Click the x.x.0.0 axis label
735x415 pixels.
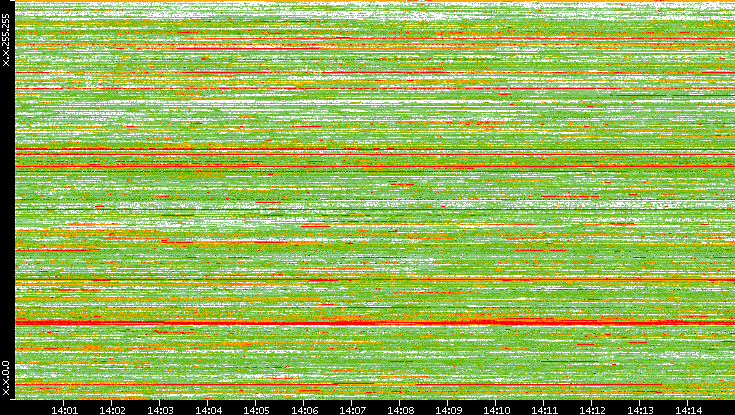[6, 378]
